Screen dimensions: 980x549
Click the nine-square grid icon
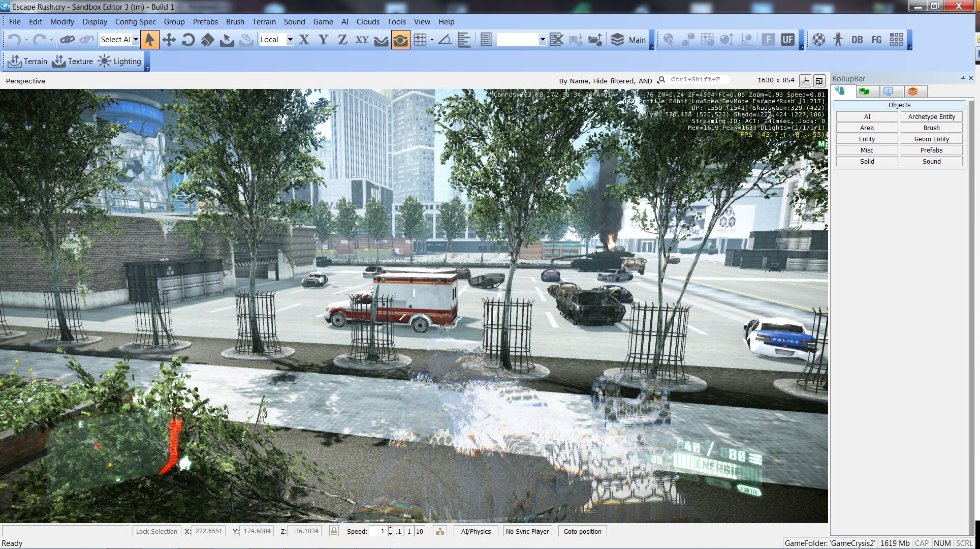tap(897, 40)
